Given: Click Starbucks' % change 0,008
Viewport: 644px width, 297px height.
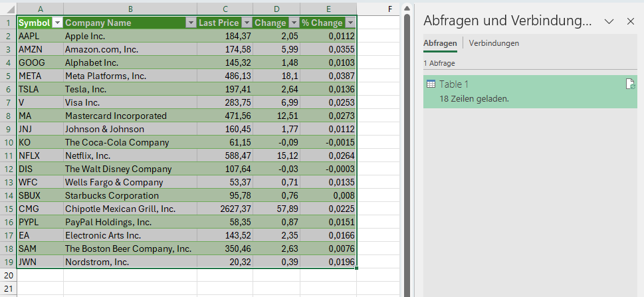Looking at the screenshot, I should pos(328,195).
